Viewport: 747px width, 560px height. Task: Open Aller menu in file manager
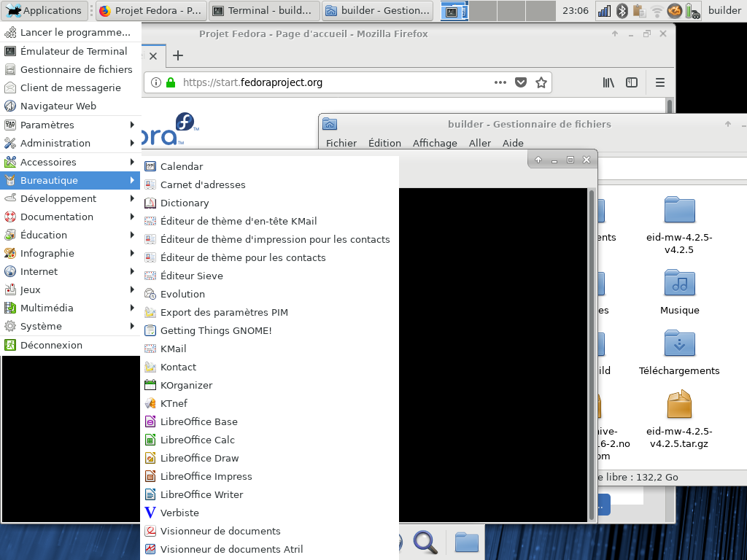click(x=480, y=143)
